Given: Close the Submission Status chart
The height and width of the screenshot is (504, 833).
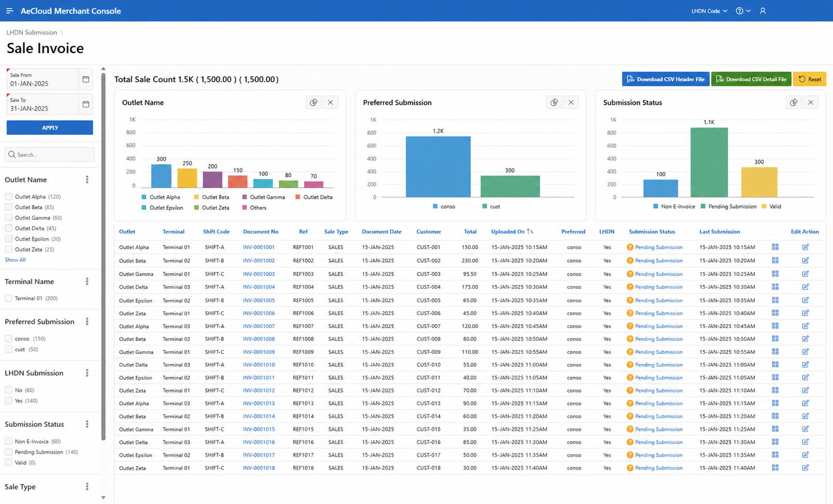Looking at the screenshot, I should pyautogui.click(x=811, y=102).
